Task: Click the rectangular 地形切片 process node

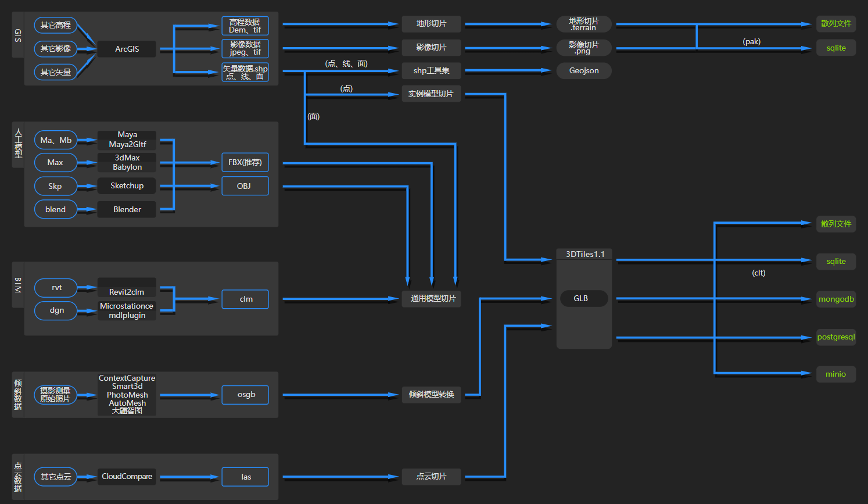Action: pyautogui.click(x=431, y=24)
